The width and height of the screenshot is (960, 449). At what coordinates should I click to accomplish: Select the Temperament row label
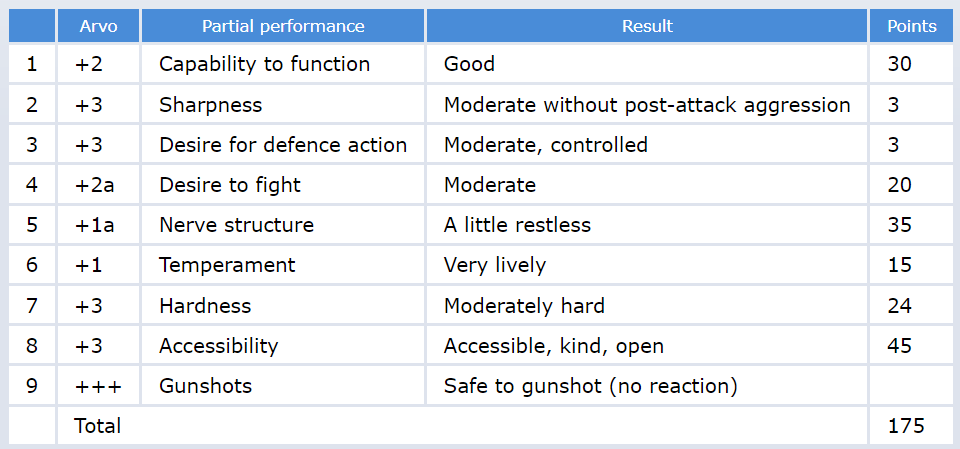tap(227, 265)
